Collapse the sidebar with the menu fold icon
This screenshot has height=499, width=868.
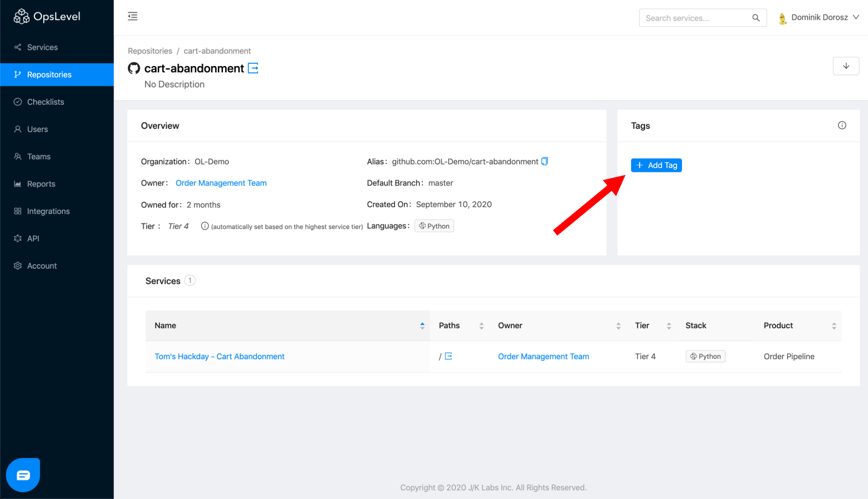[132, 17]
